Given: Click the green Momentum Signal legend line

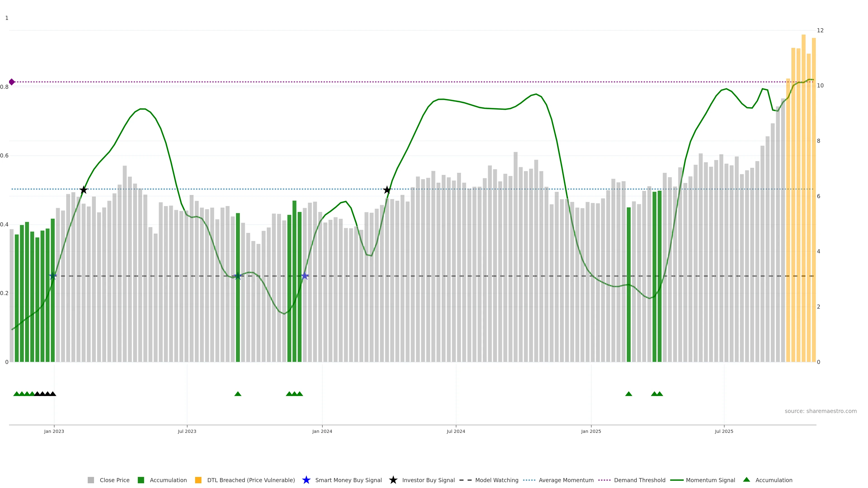Looking at the screenshot, I should pos(677,480).
